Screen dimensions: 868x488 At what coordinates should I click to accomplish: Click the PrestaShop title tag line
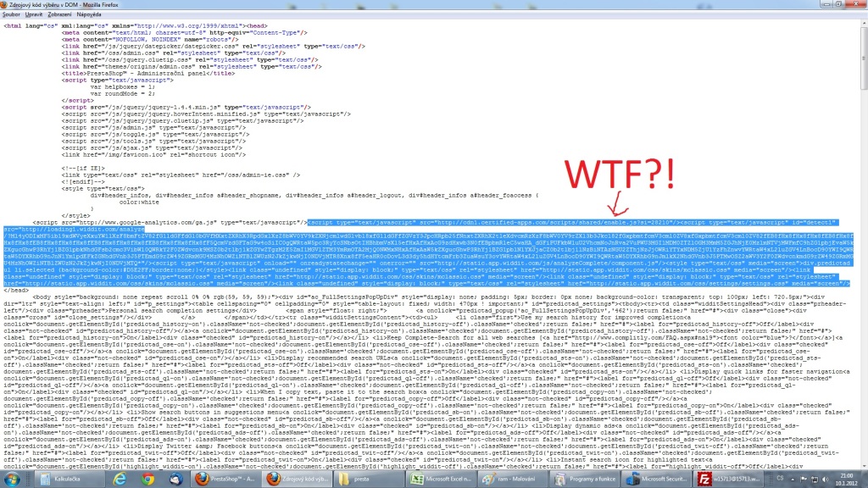tap(147, 73)
